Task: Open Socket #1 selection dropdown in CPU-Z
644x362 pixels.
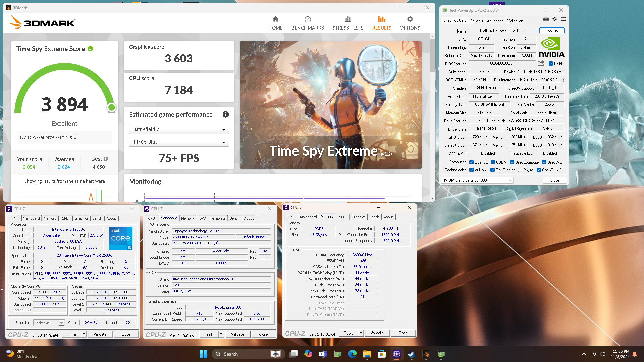Action: pyautogui.click(x=49, y=323)
